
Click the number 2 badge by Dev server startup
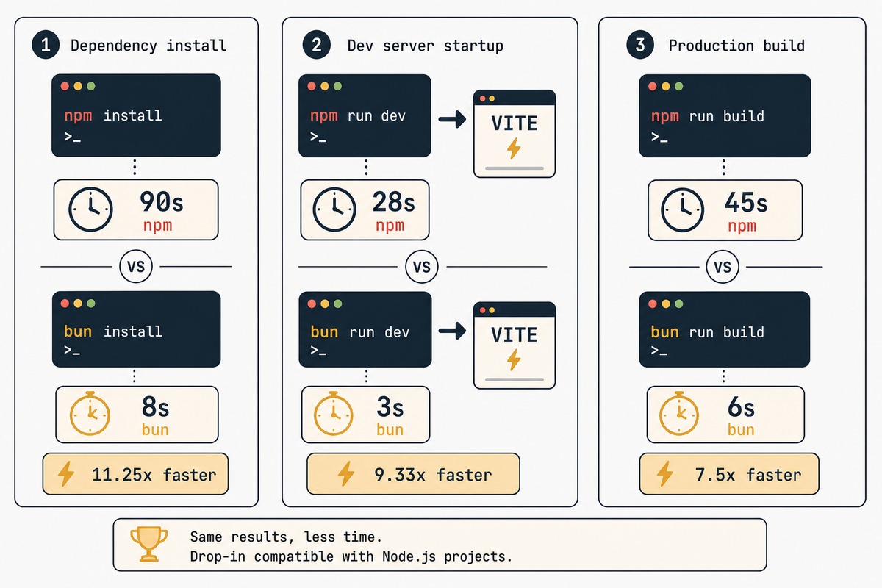[x=316, y=45]
